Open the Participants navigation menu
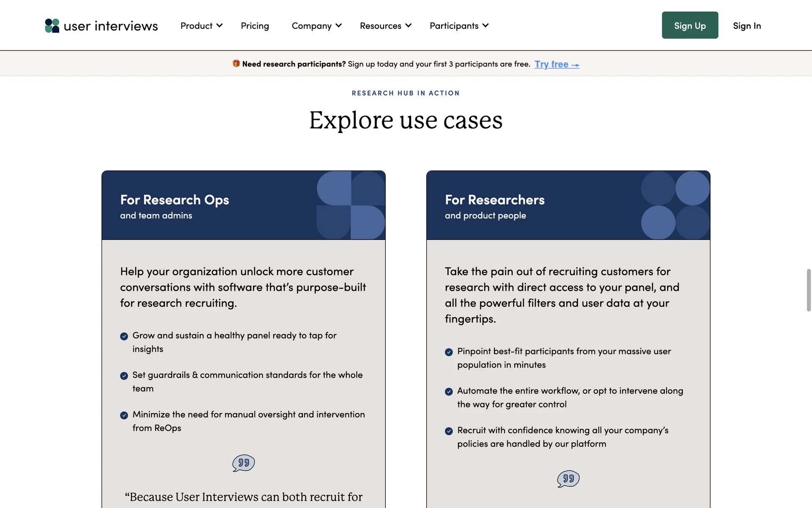 (x=459, y=26)
